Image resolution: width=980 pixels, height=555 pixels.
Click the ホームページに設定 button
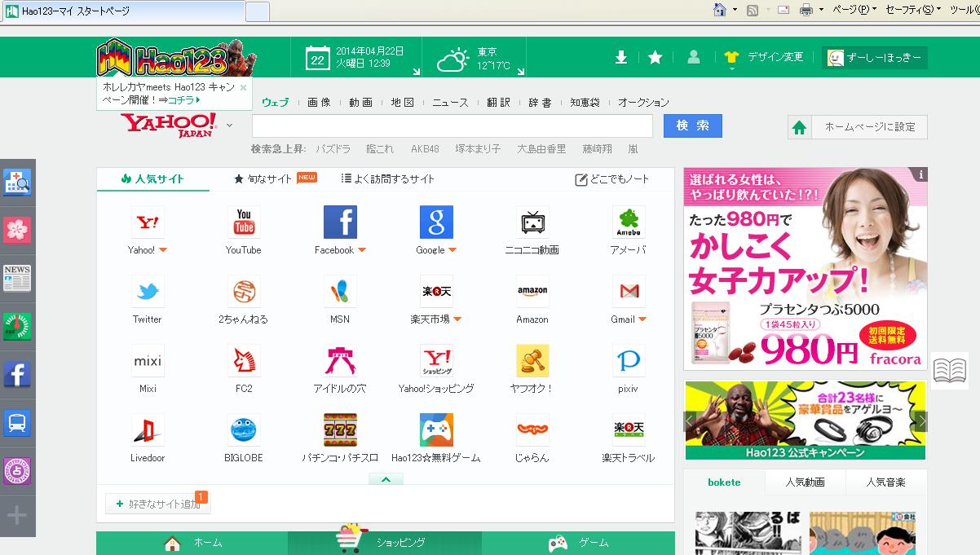pyautogui.click(x=858, y=127)
